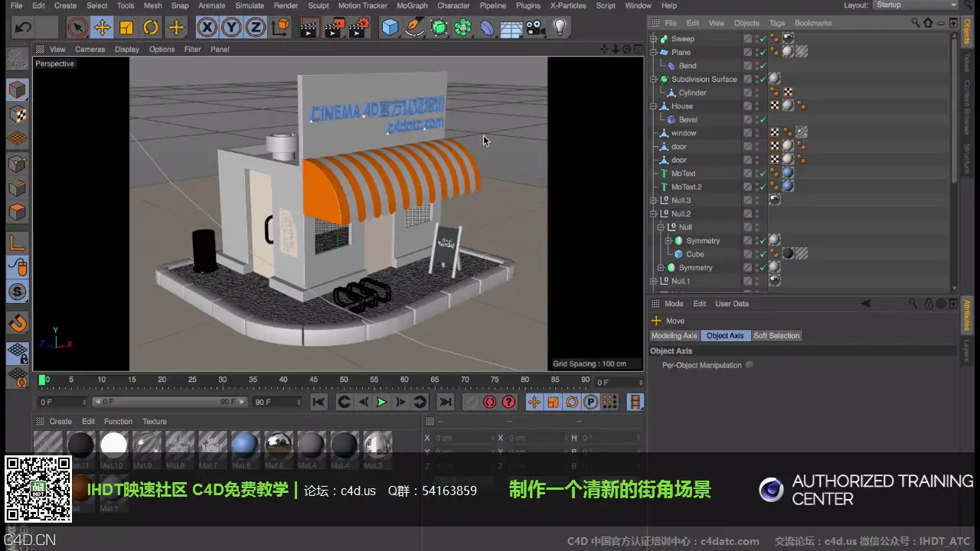The width and height of the screenshot is (980, 551).
Task: Select the blue Mat.6 material
Action: click(x=245, y=445)
